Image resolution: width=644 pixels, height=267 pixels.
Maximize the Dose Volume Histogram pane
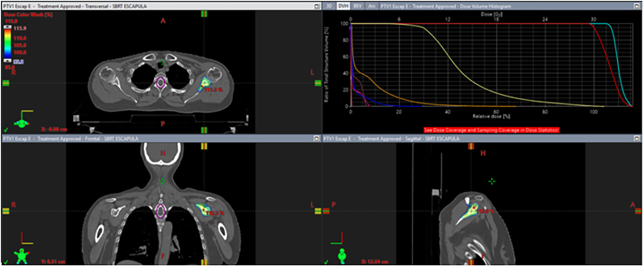(637, 6)
